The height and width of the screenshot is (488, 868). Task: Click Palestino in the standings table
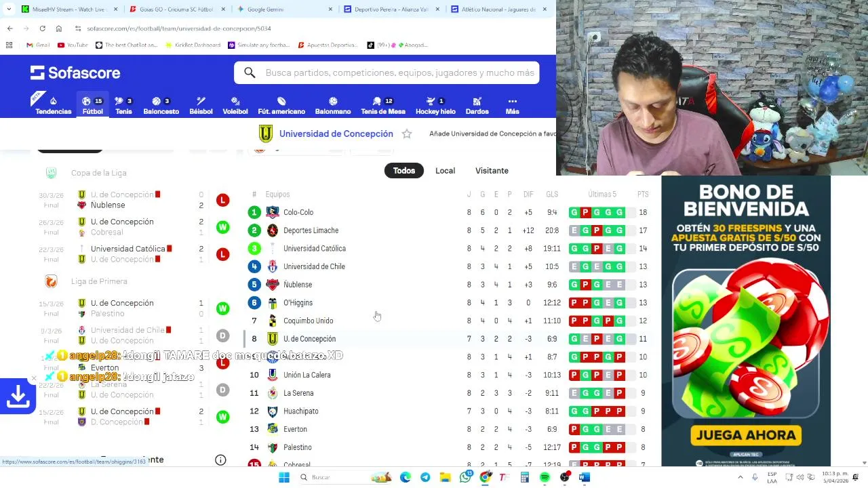pyautogui.click(x=298, y=447)
